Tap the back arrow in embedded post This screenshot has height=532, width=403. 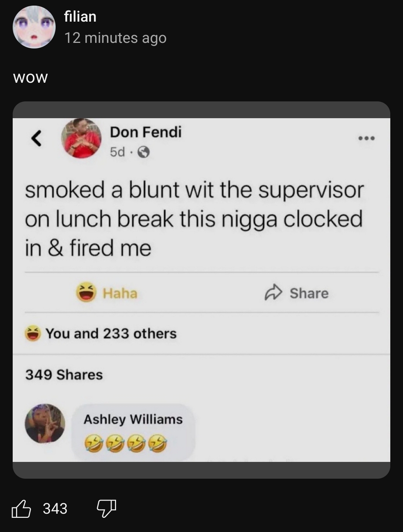point(36,139)
